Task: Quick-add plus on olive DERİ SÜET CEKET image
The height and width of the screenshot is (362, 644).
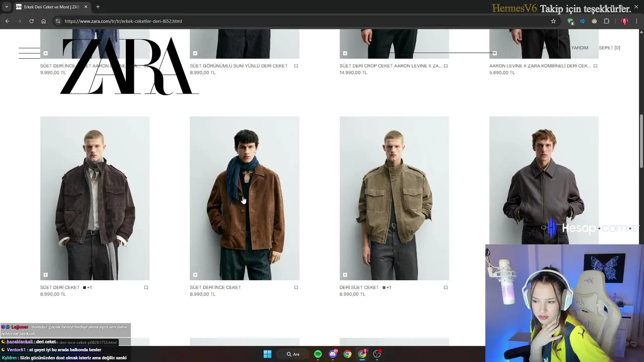Action: [345, 275]
